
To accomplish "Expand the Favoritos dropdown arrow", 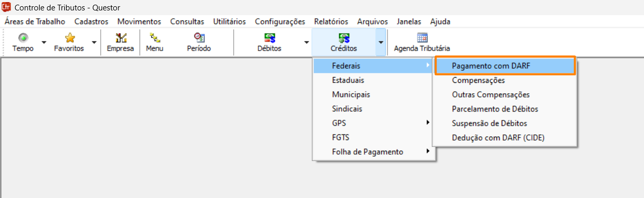I will [x=94, y=42].
